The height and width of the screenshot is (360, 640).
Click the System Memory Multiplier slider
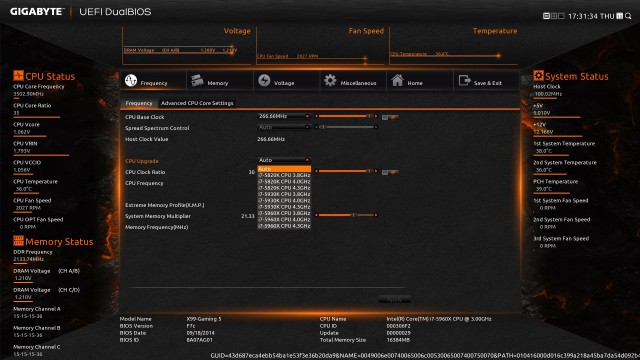[x=346, y=215]
